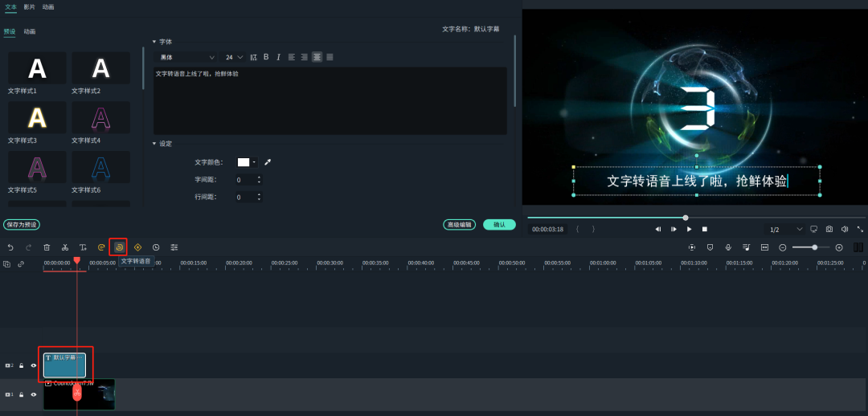The image size is (868, 416).
Task: Switch to the 影片 tab
Action: [x=29, y=6]
